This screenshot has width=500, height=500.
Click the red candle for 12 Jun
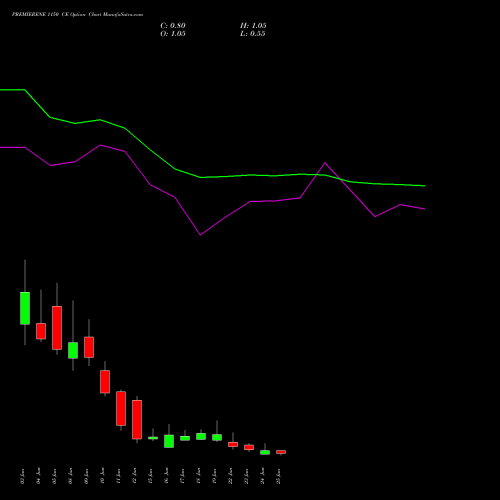[137, 419]
